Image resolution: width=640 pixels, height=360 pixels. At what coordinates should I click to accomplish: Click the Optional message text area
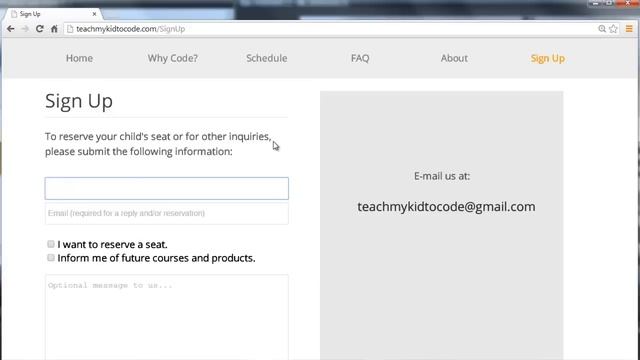[x=167, y=317]
